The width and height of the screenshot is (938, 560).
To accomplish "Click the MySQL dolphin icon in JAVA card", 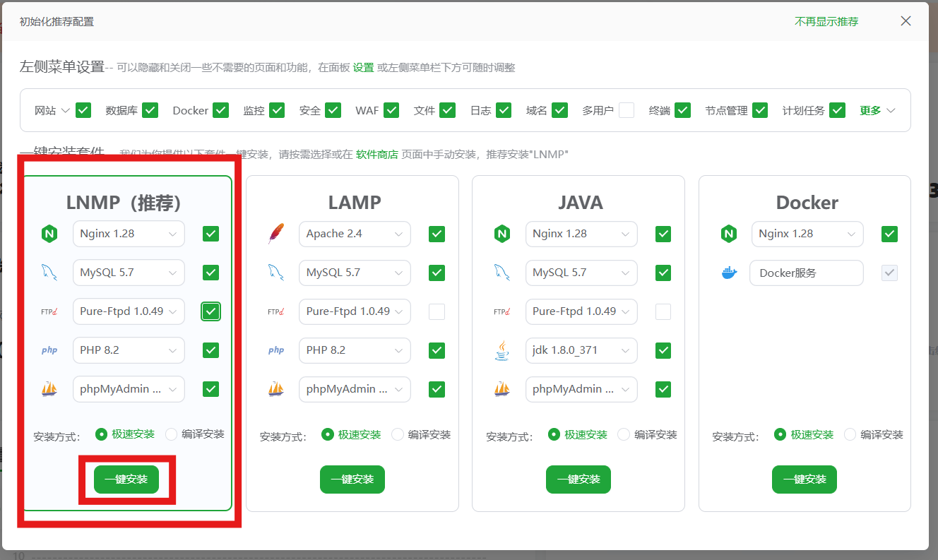I will click(501, 273).
